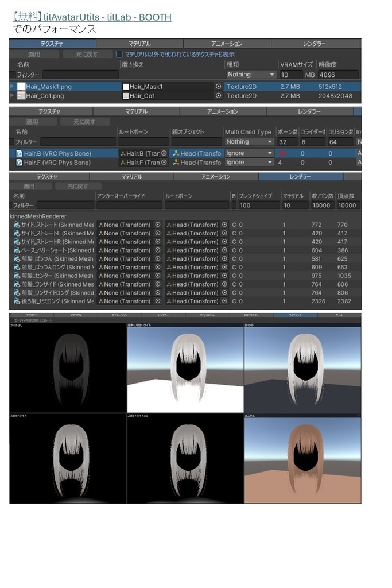Click 元に戻す button in the Phys Bone list panel
The width and height of the screenshot is (392, 588).
85,122
